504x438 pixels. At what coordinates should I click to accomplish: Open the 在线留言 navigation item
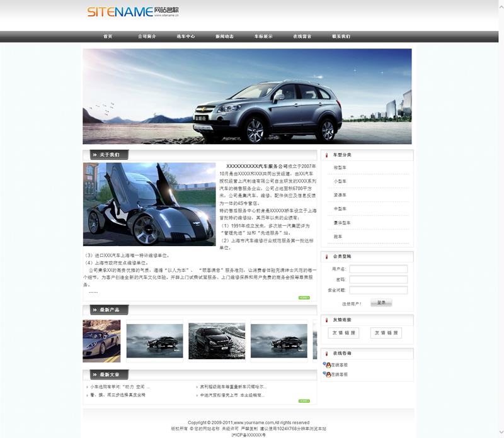coord(302,36)
